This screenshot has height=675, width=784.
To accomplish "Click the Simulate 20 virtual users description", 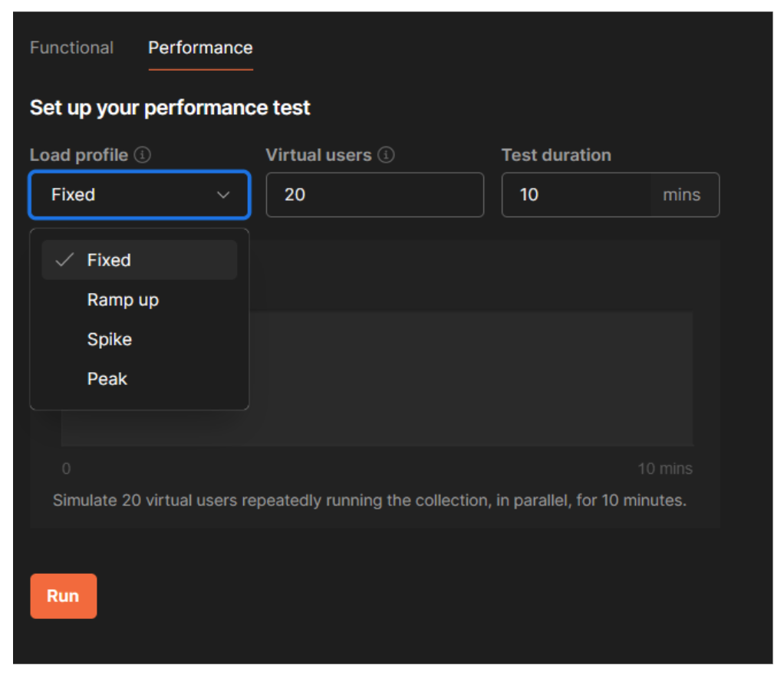I will pos(369,501).
